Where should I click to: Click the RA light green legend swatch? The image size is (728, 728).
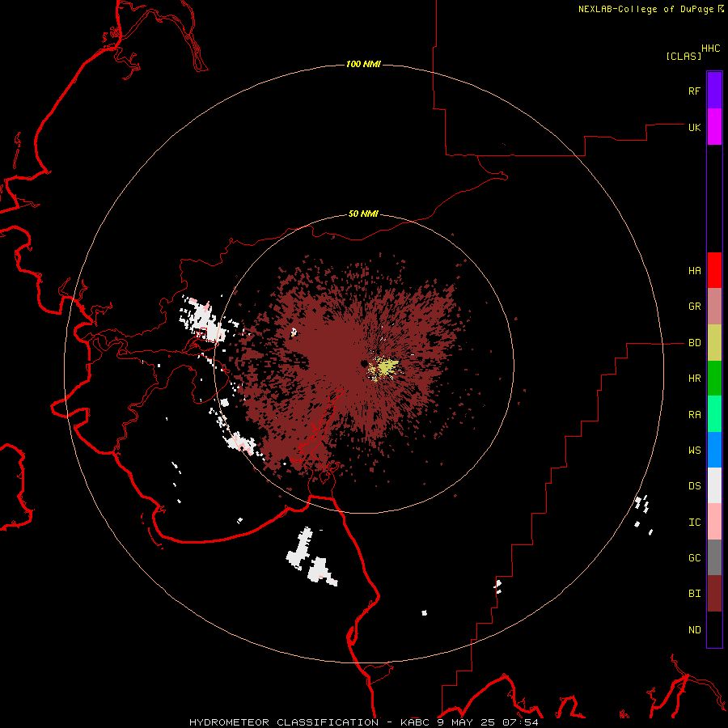point(714,414)
